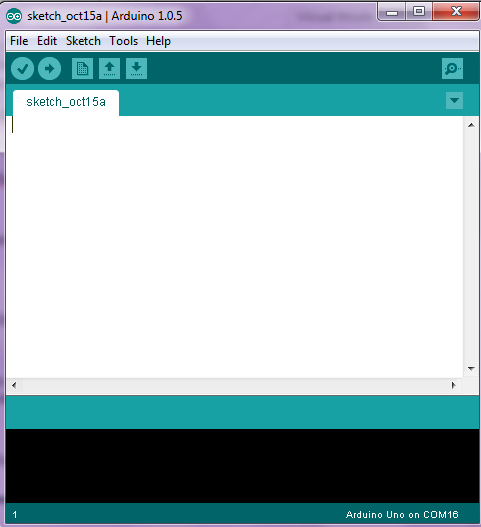Create a new sketch file icon
Image resolution: width=481 pixels, height=527 pixels.
[x=82, y=69]
